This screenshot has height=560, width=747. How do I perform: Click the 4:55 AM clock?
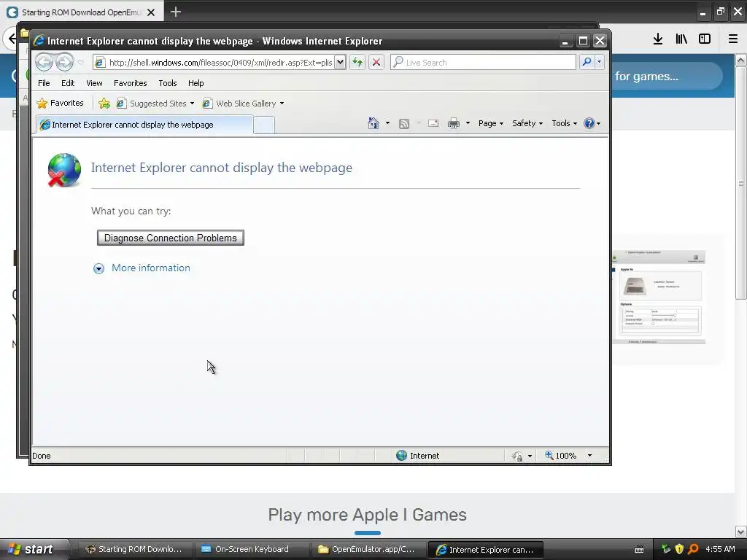720,549
